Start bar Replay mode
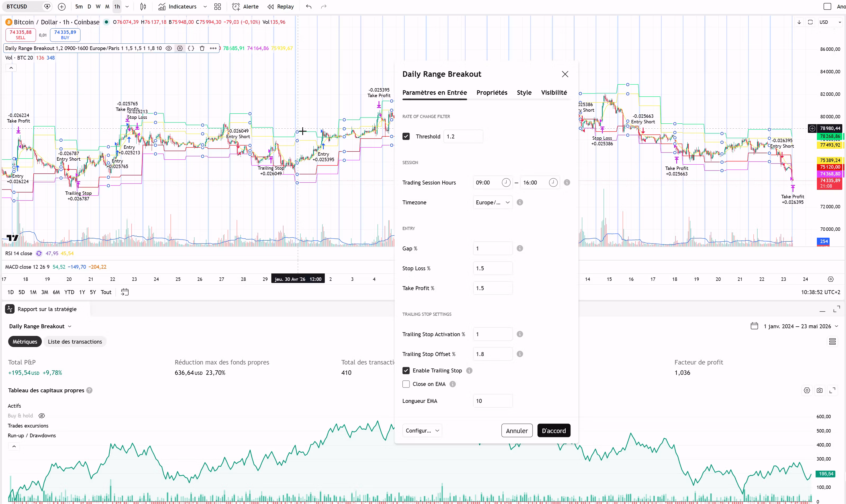846x504 pixels. pyautogui.click(x=281, y=6)
